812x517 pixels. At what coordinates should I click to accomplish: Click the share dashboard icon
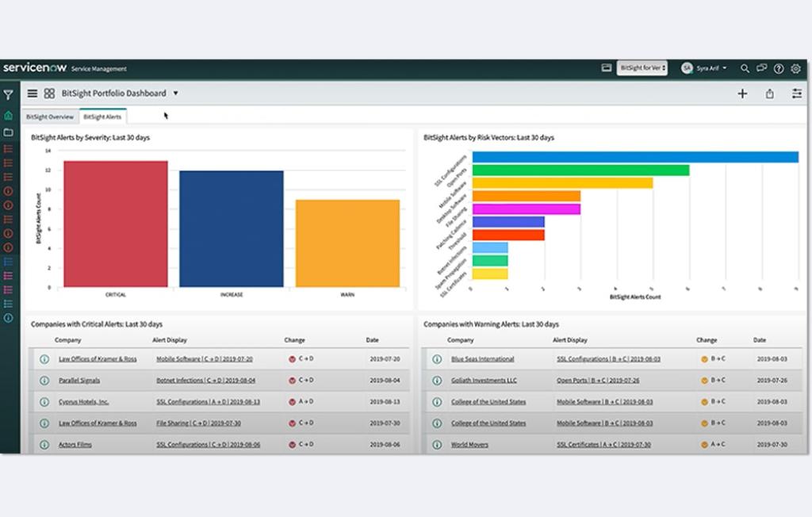pyautogui.click(x=769, y=94)
